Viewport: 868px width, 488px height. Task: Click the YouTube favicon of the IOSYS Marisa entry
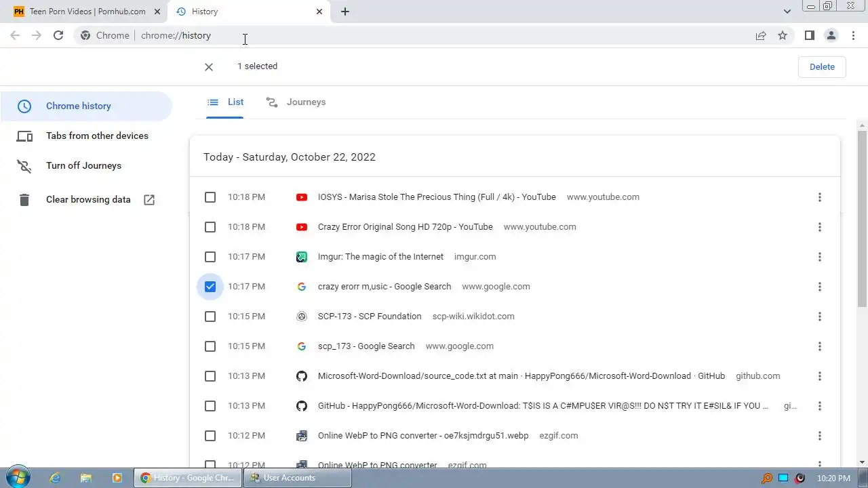coord(302,197)
